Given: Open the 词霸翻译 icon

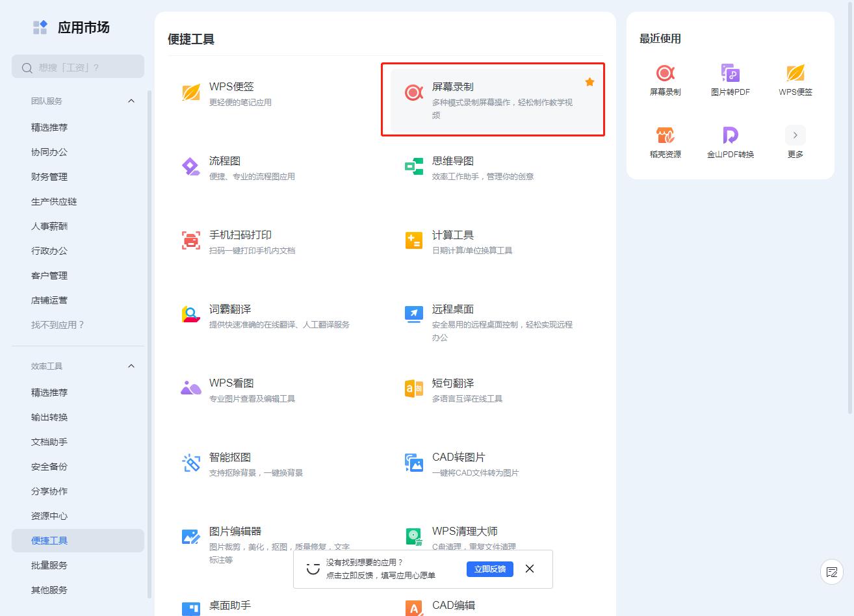Looking at the screenshot, I should [x=191, y=315].
